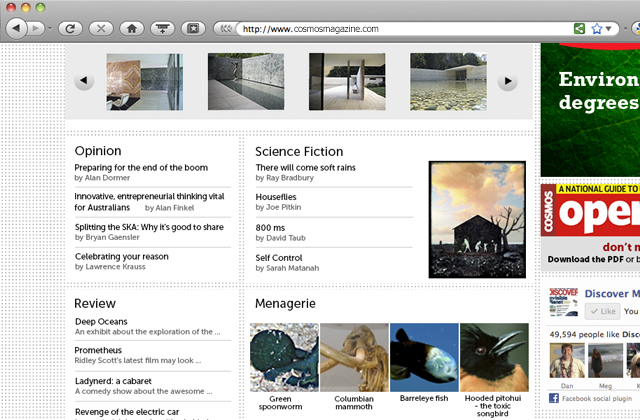640x420 pixels.
Task: Open the reflecting pool with statue thumbnail
Action: (x=246, y=82)
